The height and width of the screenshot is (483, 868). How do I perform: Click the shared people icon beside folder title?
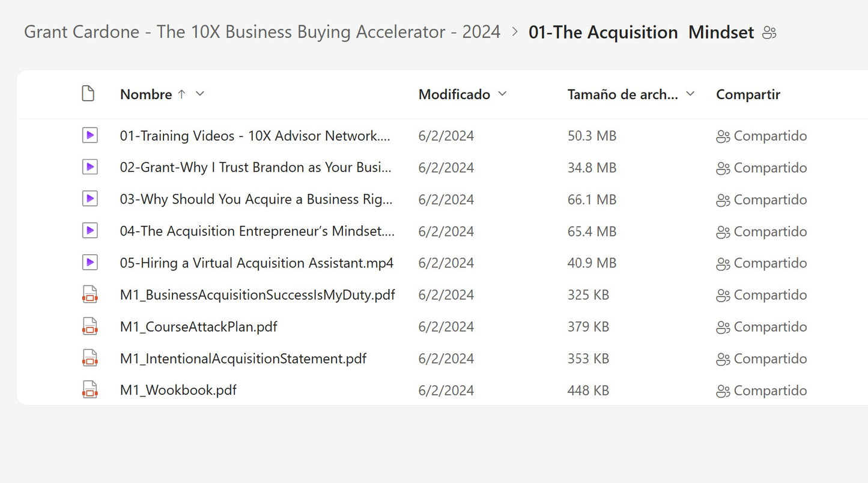pyautogui.click(x=769, y=33)
